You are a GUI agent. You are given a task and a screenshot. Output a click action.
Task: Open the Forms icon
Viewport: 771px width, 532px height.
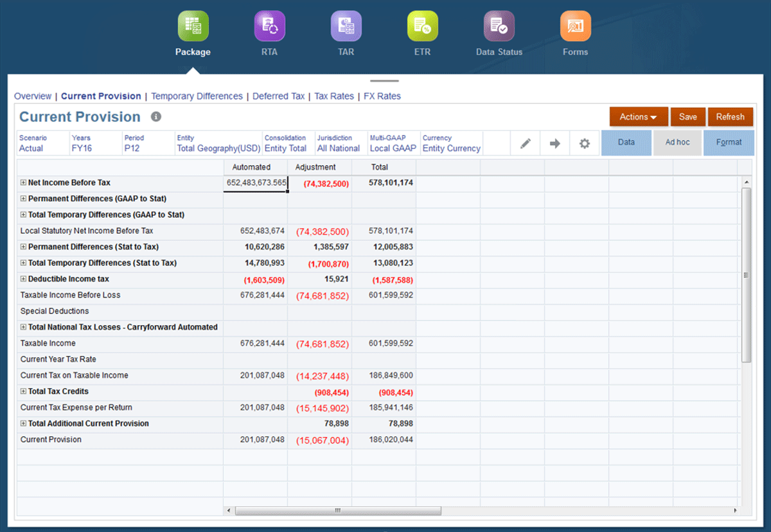pyautogui.click(x=575, y=26)
